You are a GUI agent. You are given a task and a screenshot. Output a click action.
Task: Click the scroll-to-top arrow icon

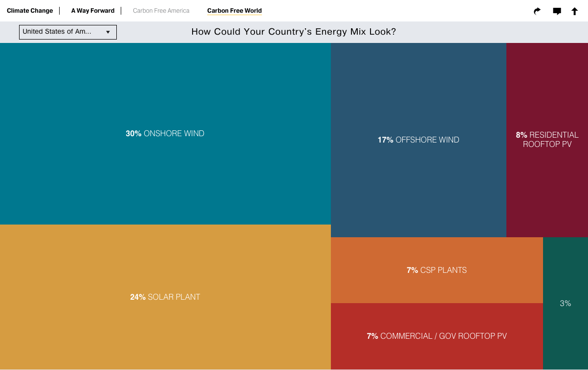click(574, 11)
